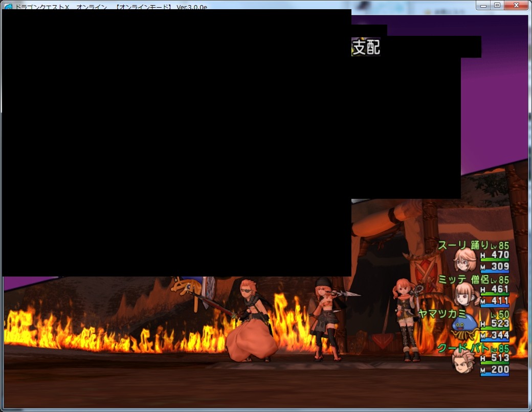Click クード party member face portrait
This screenshot has width=532, height=412.
(x=464, y=361)
